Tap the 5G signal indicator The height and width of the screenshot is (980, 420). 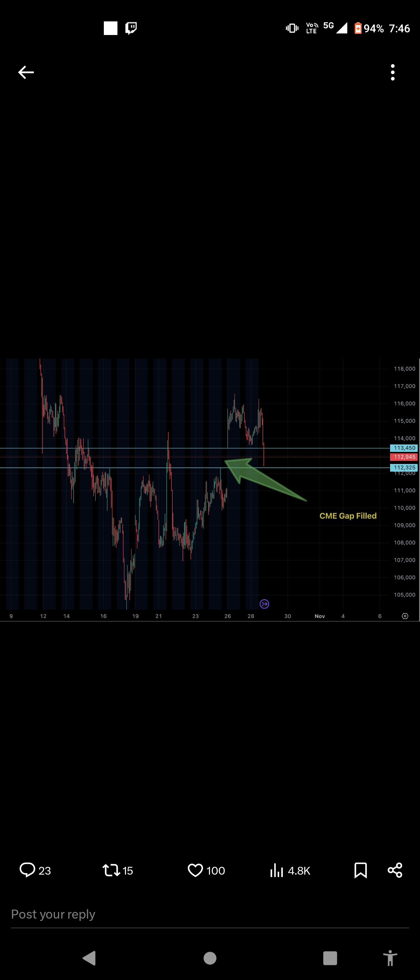pos(335,27)
